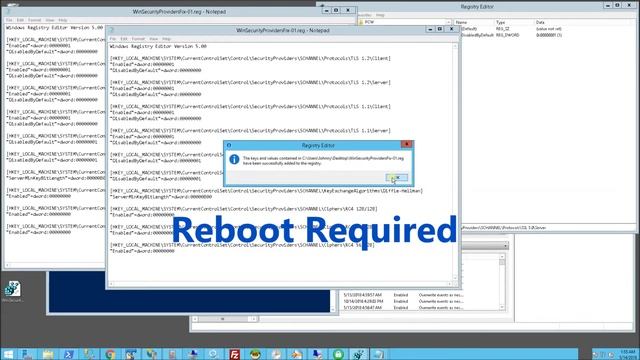Click left scroll arrow in the back Notepad
This screenshot has width=640, height=360.
tap(8, 265)
